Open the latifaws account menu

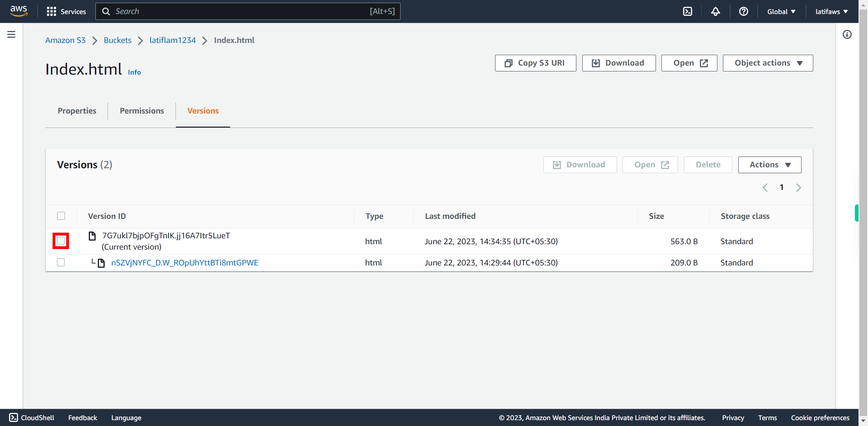tap(831, 11)
